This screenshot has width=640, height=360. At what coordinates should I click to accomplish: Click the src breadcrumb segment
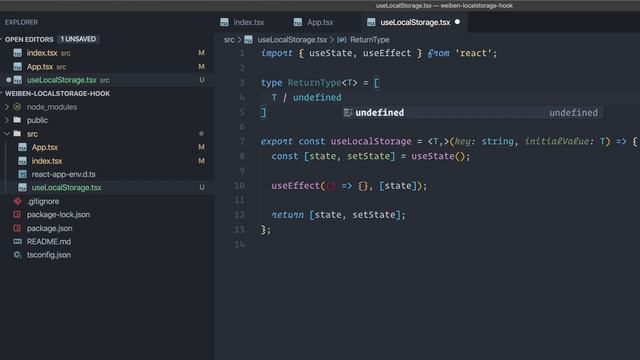click(x=229, y=40)
